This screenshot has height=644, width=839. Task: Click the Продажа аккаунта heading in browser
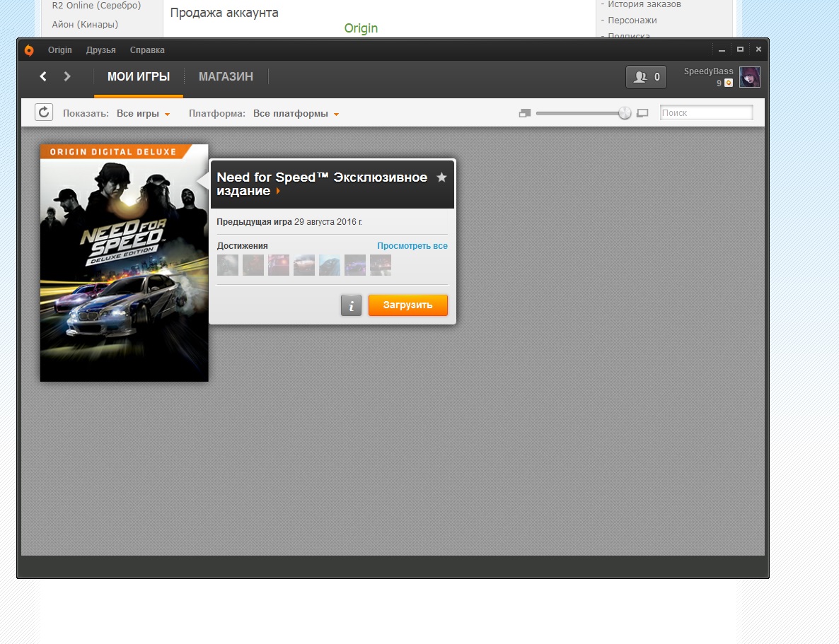tap(224, 13)
